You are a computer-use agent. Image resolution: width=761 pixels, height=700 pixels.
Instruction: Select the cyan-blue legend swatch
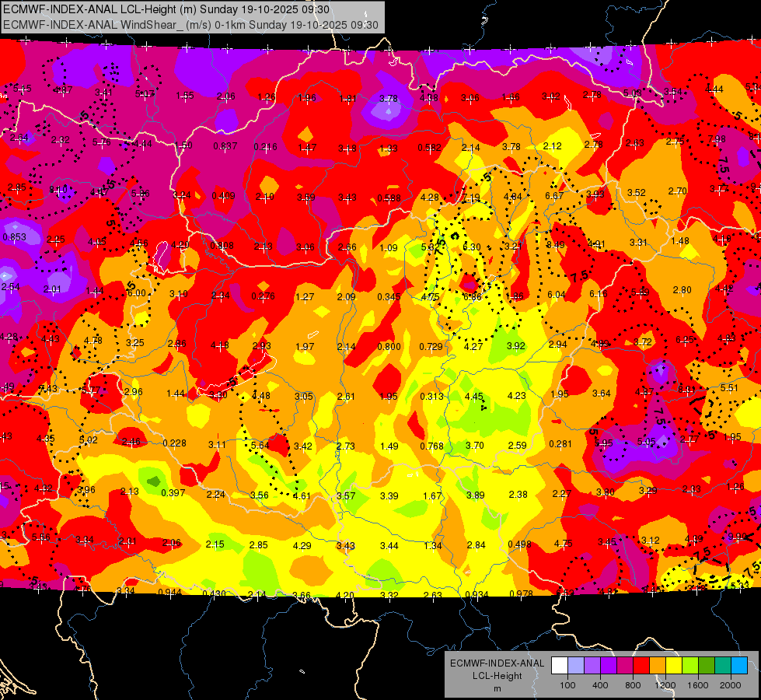[x=739, y=666]
